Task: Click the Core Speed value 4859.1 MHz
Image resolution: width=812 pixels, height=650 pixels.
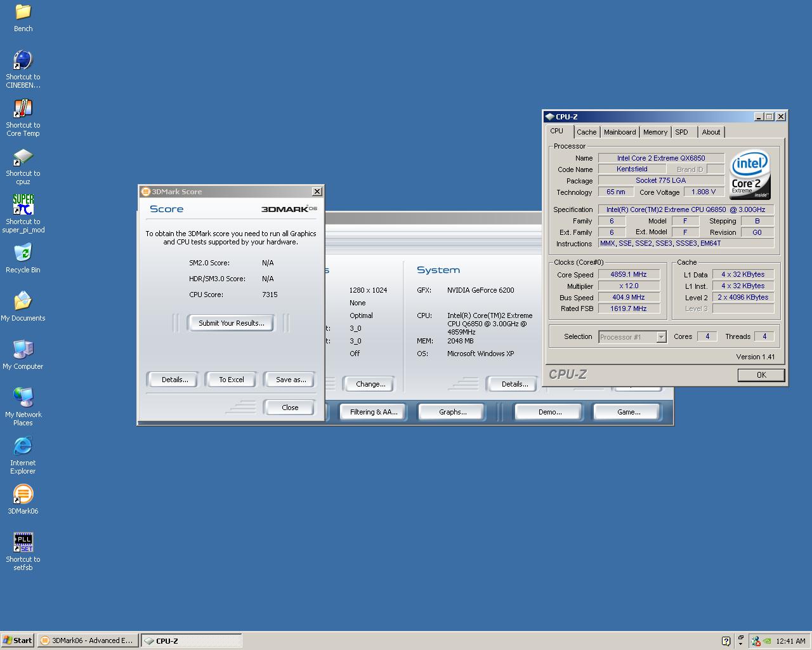Action: (x=629, y=274)
